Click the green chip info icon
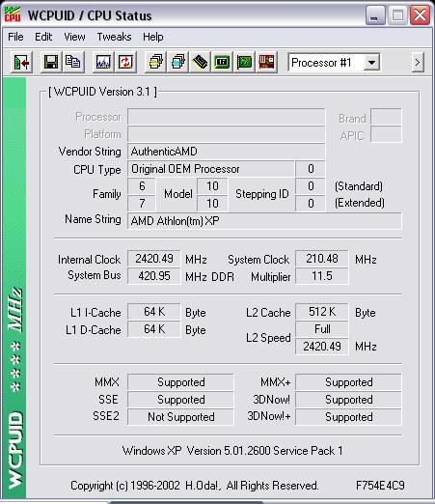Image resolution: width=435 pixels, height=504 pixels. point(222,62)
